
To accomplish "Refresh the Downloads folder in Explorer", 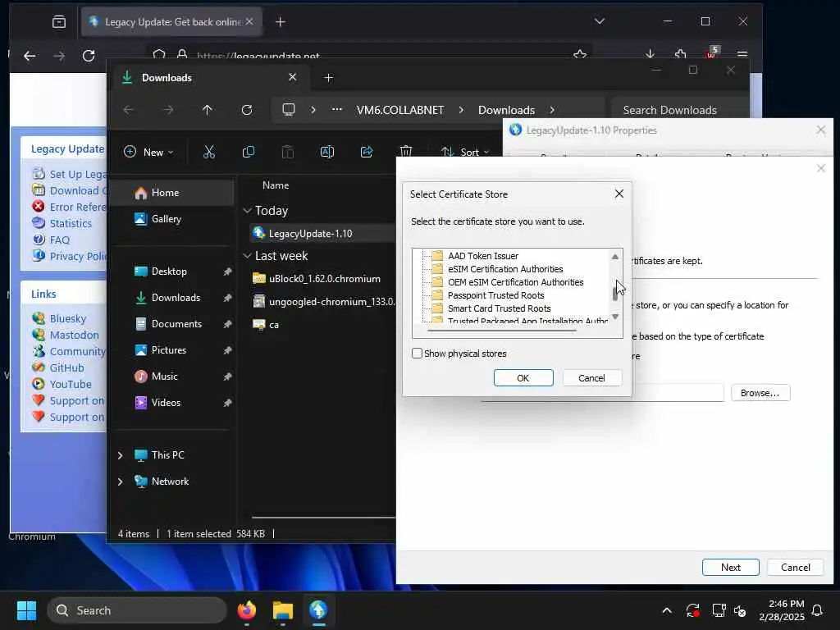I will (x=246, y=110).
